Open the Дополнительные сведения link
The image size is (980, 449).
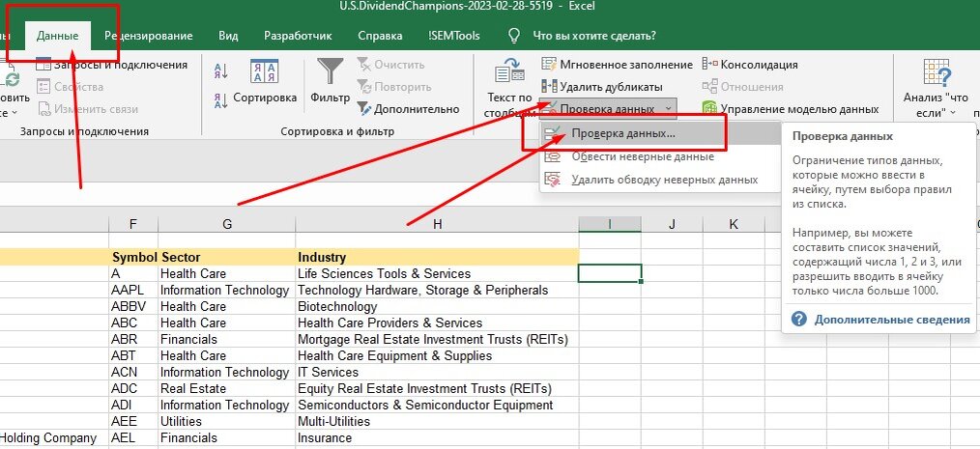click(892, 320)
